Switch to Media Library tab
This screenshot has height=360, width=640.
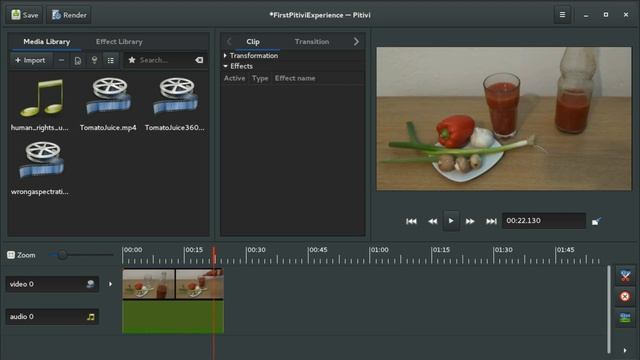point(47,42)
